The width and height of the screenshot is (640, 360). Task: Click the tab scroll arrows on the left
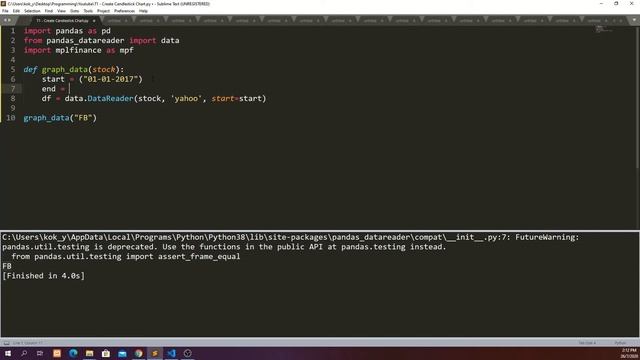coord(7,20)
